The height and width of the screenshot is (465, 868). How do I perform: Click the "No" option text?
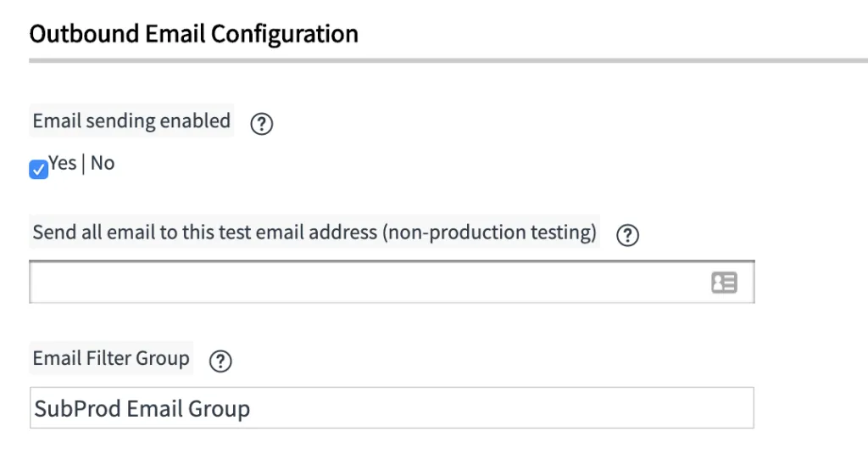coord(103,163)
